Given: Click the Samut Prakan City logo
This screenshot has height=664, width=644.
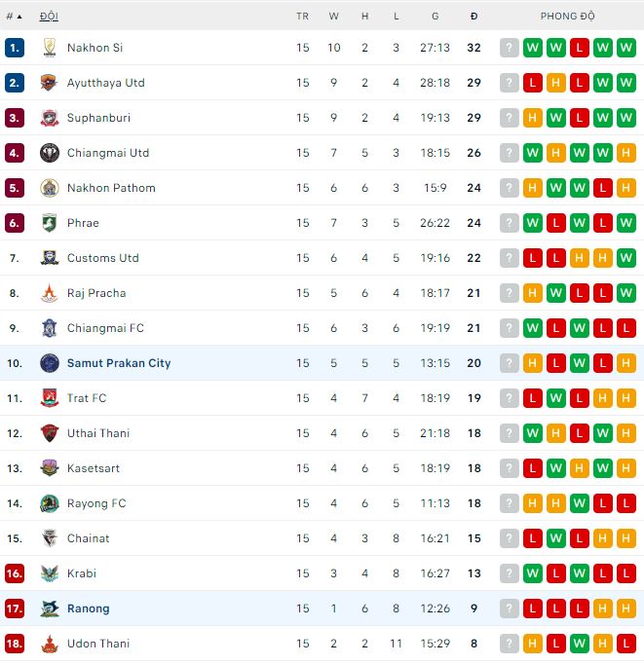Looking at the screenshot, I should (50, 363).
